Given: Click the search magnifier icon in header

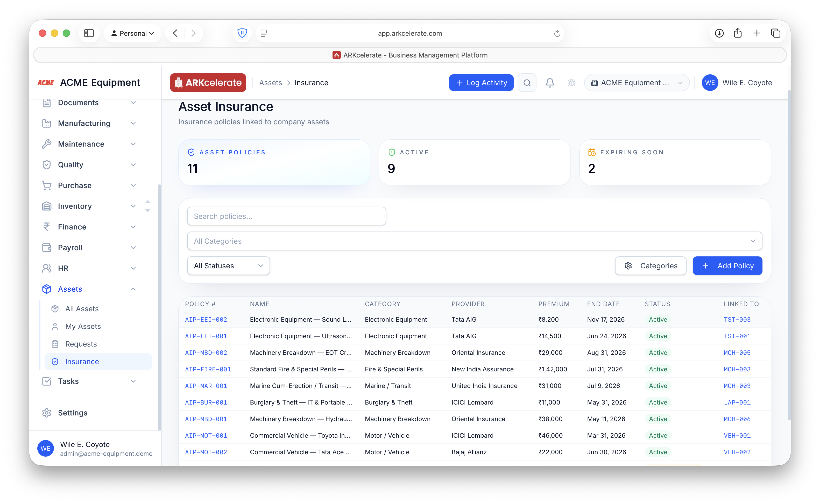Looking at the screenshot, I should (x=527, y=83).
